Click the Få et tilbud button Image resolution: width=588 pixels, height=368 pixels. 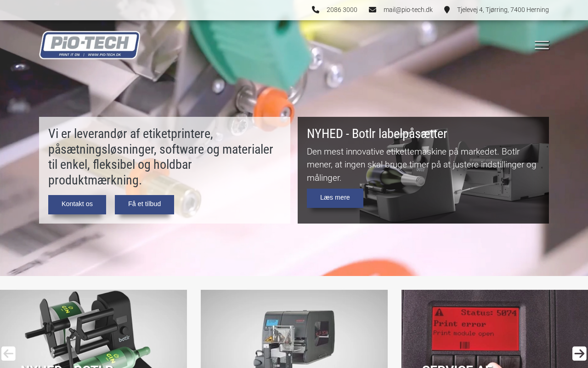[144, 204]
